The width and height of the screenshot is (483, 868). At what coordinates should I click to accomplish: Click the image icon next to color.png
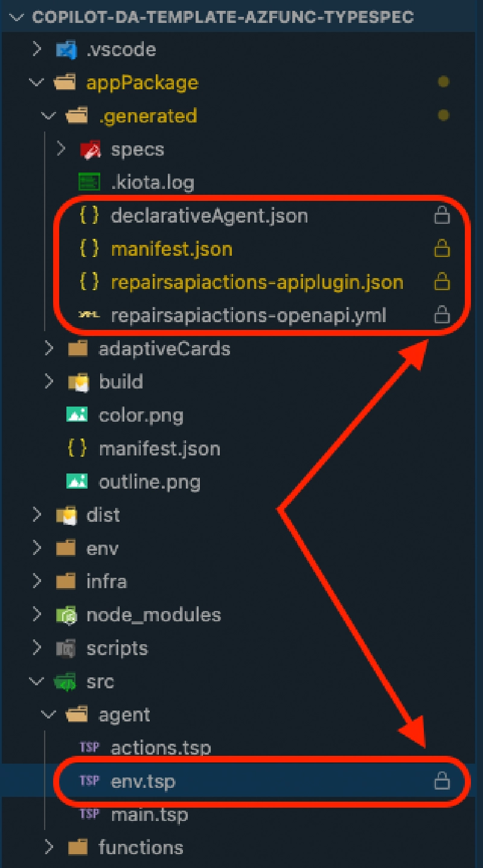pos(77,415)
